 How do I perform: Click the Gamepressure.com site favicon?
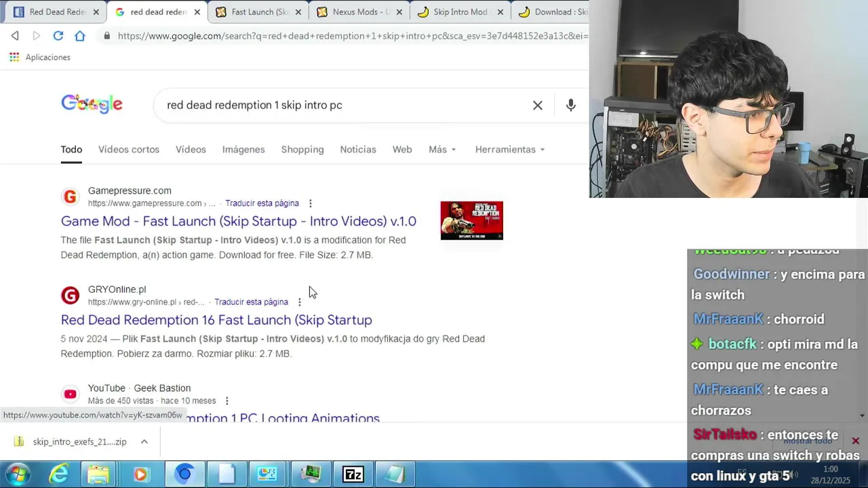pos(70,197)
